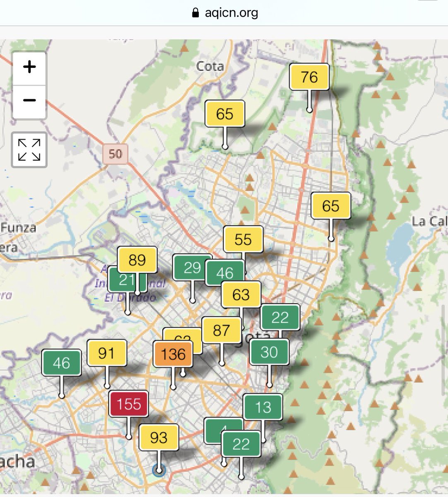448x497 pixels.
Task: Select green 46 marker next to 29
Action: tap(225, 273)
